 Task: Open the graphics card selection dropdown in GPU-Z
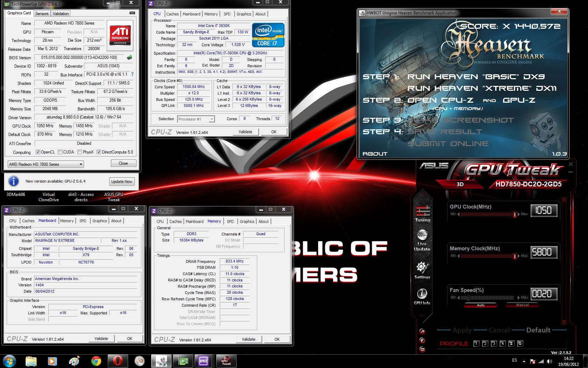[46, 164]
